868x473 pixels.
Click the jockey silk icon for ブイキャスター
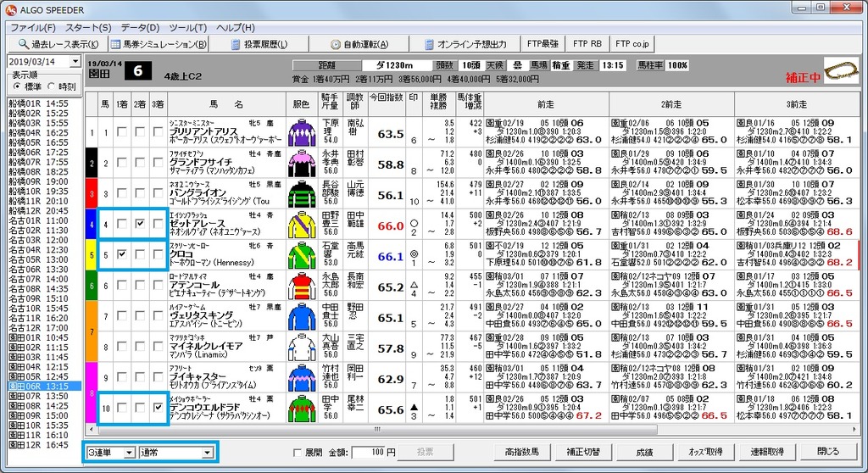tap(302, 378)
